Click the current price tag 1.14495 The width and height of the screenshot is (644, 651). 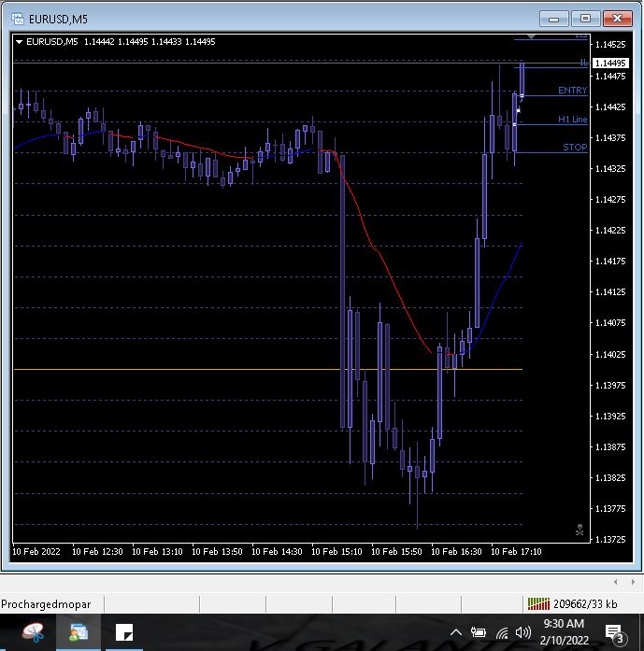click(x=610, y=64)
